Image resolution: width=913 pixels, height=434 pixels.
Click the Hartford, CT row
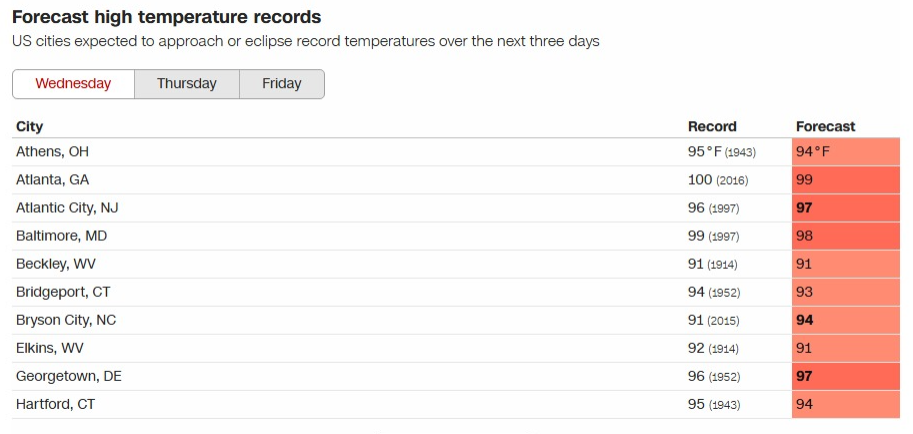pyautogui.click(x=56, y=404)
